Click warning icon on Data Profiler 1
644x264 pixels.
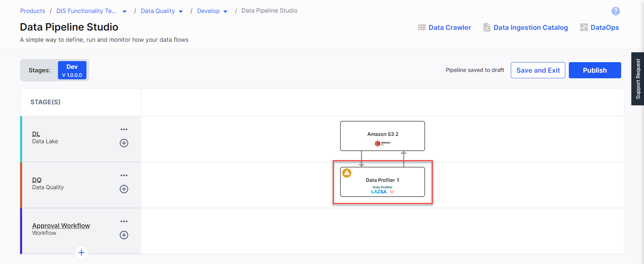point(347,173)
